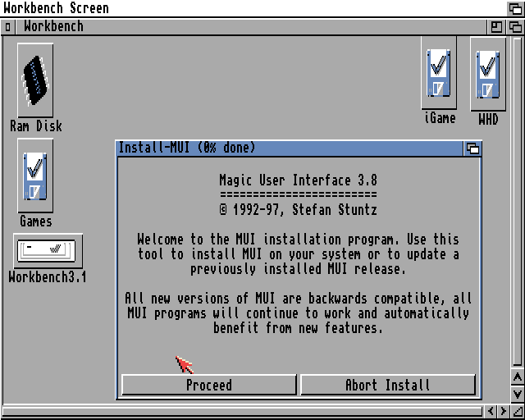Select the Games disk icon
The width and height of the screenshot is (525, 420).
point(35,176)
